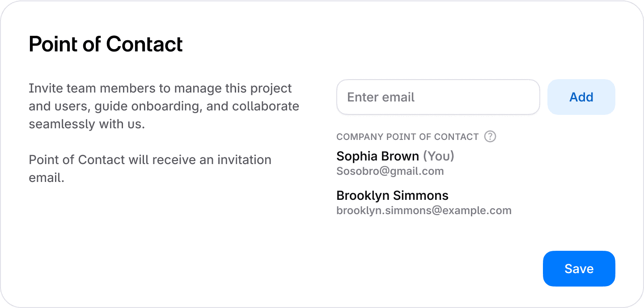Click the 'Enter email' placeholder text
Viewport: 644px width, 308px height.
pos(381,97)
